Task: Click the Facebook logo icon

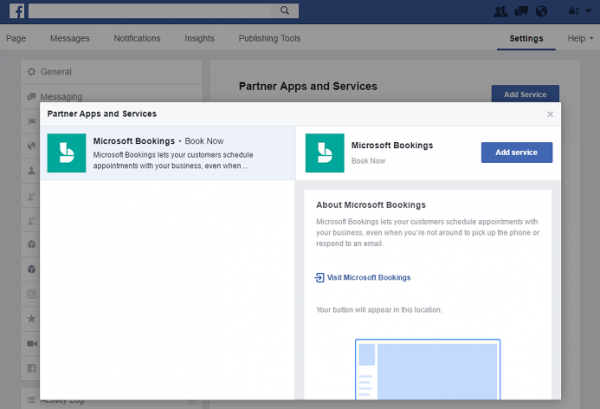Action: (17, 11)
